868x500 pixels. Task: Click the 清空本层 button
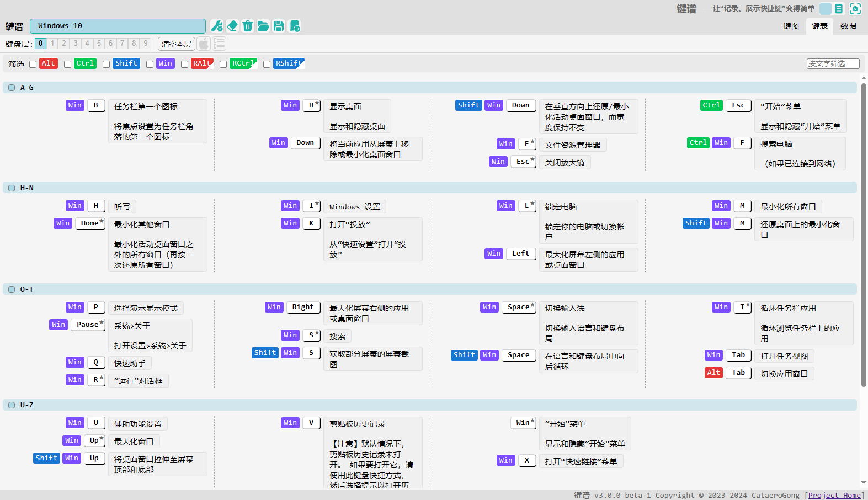pos(176,44)
